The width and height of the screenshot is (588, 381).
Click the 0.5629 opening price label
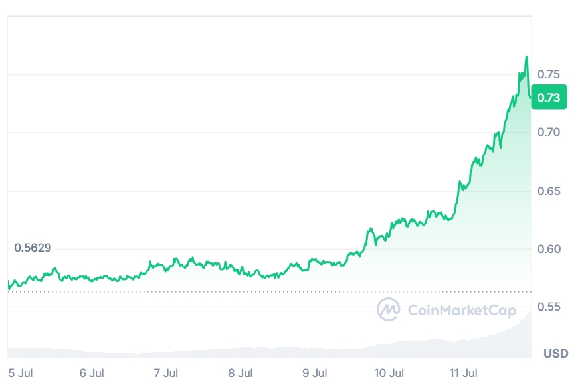[x=33, y=248]
